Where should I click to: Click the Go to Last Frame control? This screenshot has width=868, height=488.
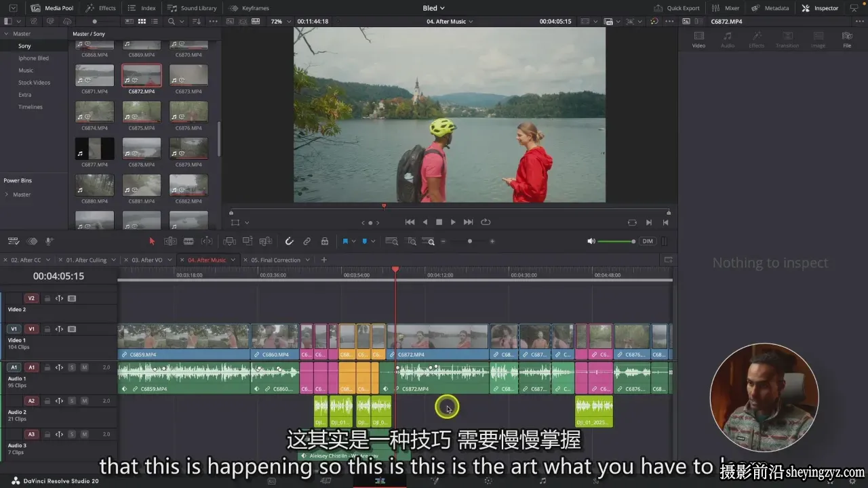(x=468, y=222)
